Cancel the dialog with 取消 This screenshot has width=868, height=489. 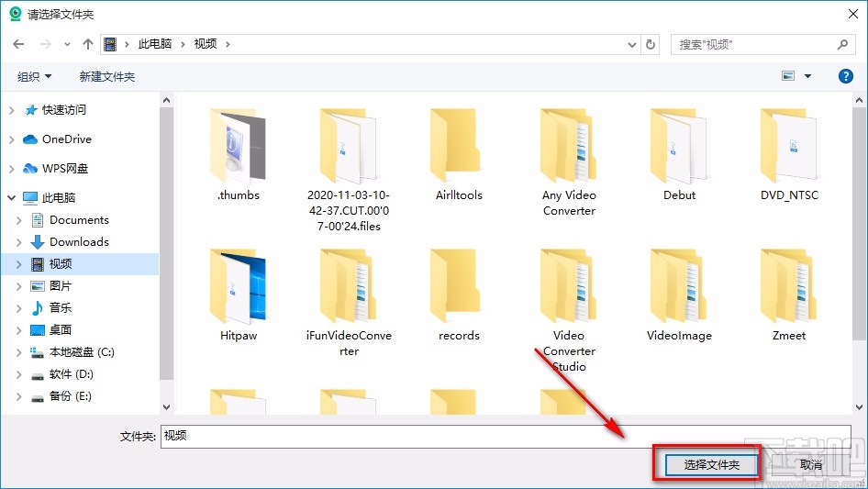pyautogui.click(x=811, y=464)
